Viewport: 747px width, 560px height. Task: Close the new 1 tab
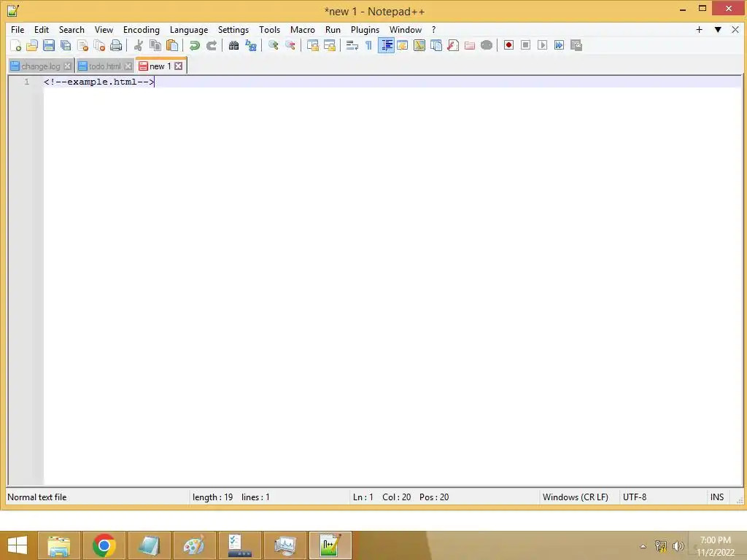[178, 66]
